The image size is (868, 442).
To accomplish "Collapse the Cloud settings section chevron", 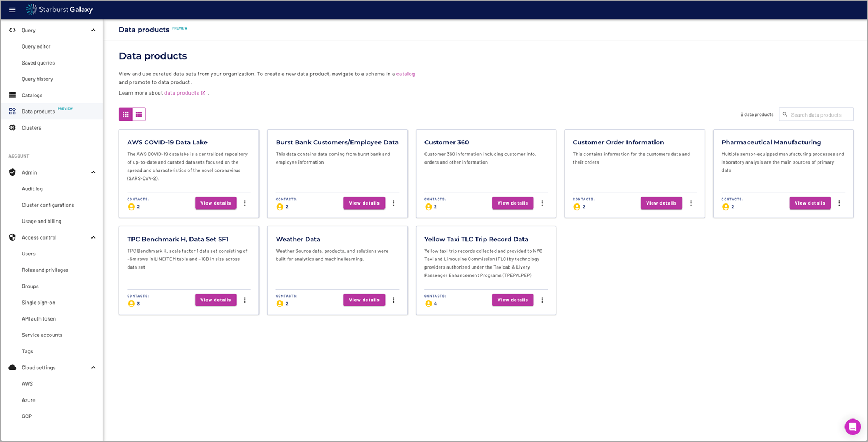I will [x=93, y=368].
